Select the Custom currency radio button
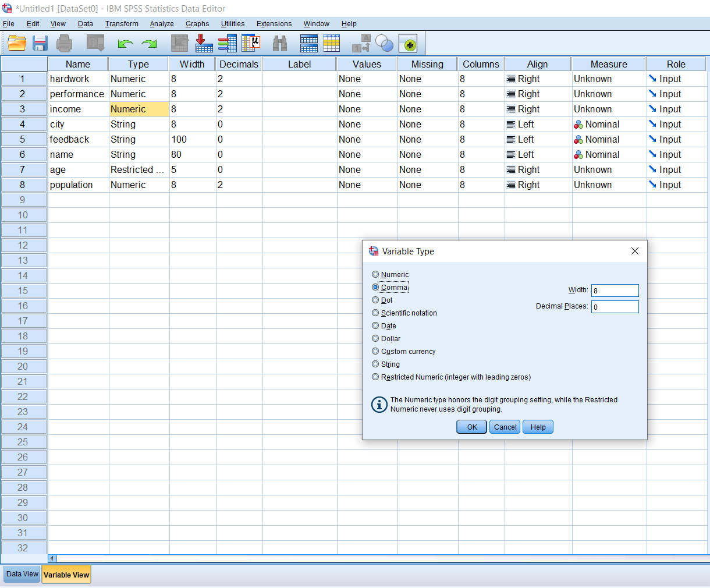Viewport: 710px width, 588px height. [375, 351]
